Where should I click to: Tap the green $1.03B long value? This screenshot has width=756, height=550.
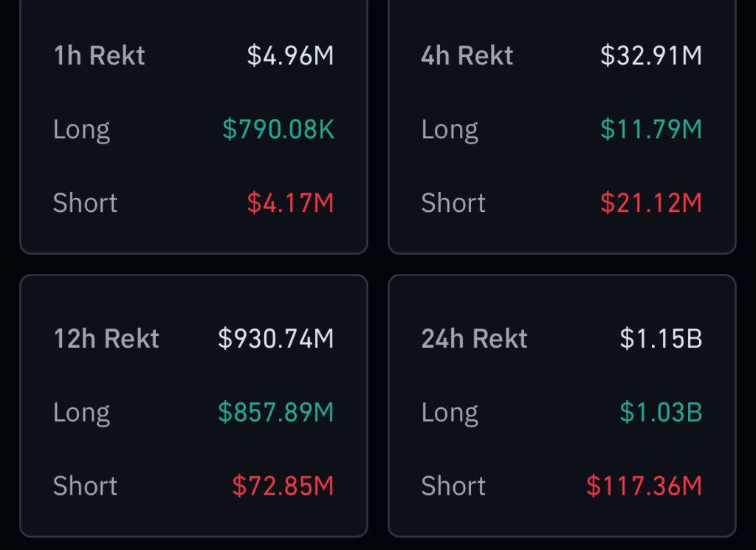tap(661, 413)
